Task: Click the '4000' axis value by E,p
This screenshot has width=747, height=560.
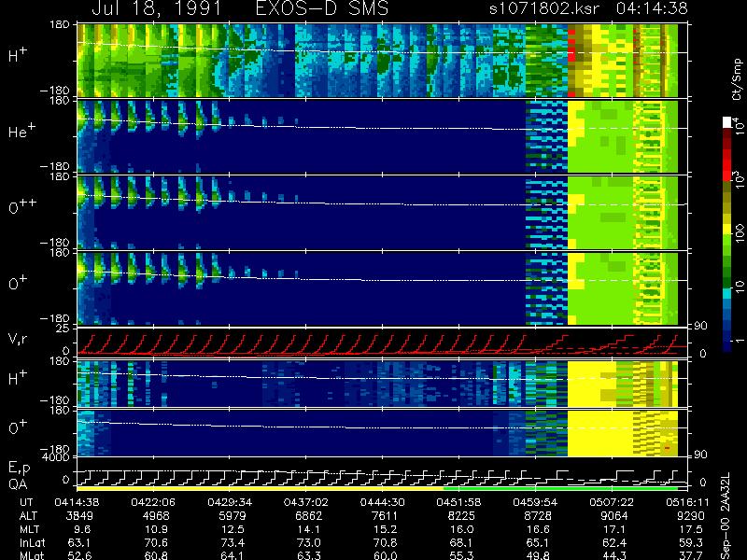Action: click(57, 457)
